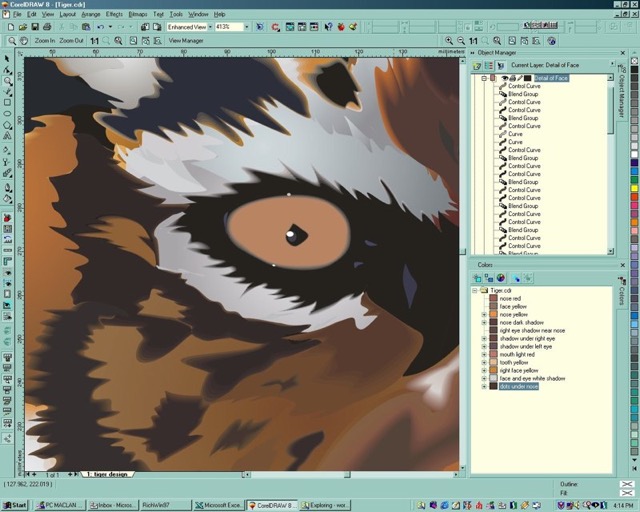Click the Zoom In text button
The height and width of the screenshot is (512, 640).
(45, 41)
